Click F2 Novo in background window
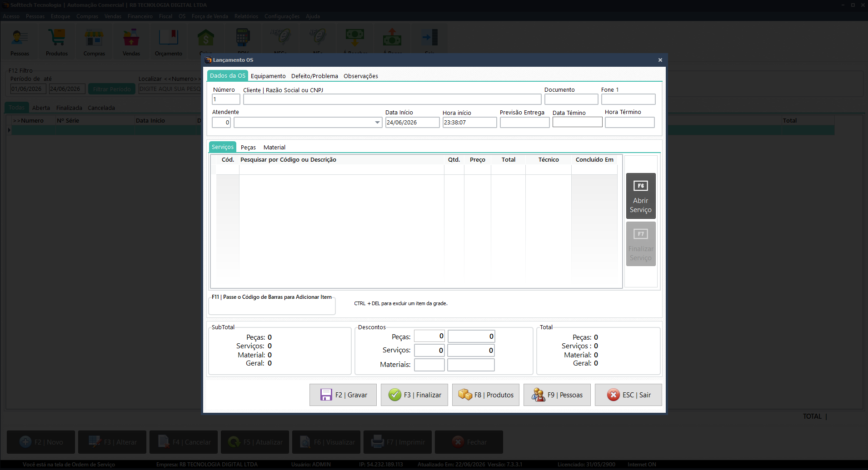This screenshot has height=470, width=868. point(41,442)
